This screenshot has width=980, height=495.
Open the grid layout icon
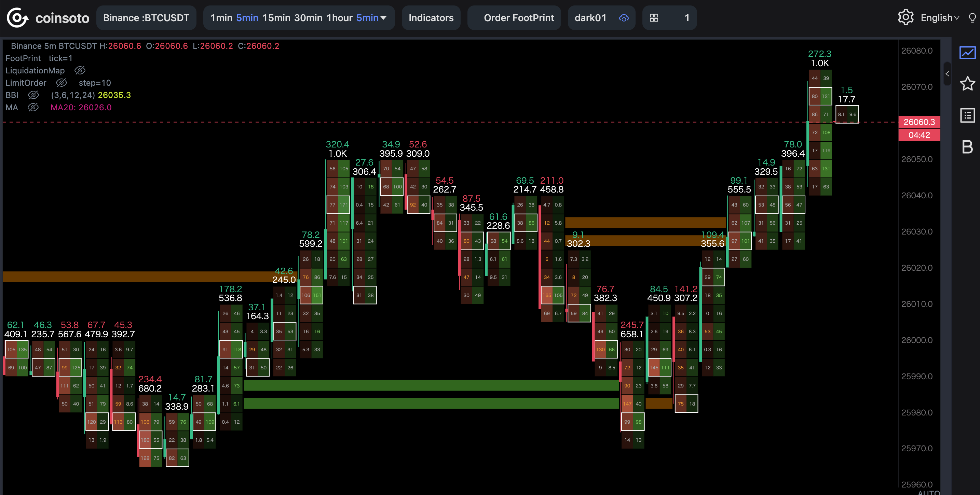point(654,18)
